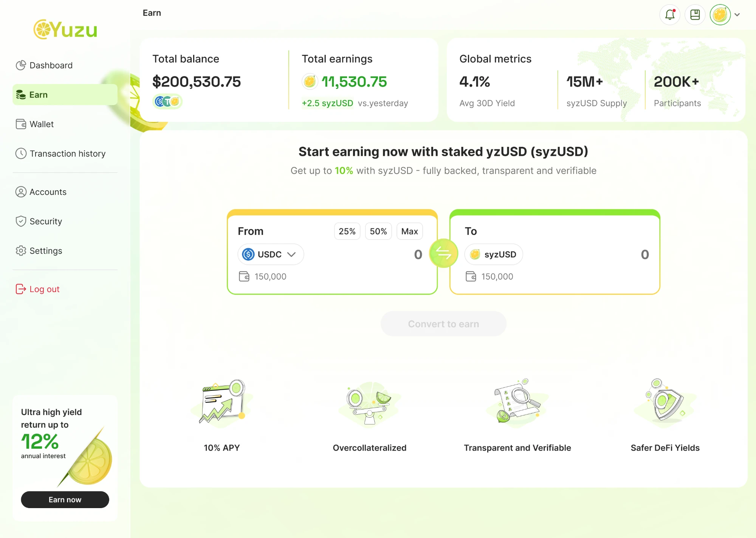This screenshot has width=756, height=538.
Task: Go to Dashboard in sidebar
Action: [65, 65]
